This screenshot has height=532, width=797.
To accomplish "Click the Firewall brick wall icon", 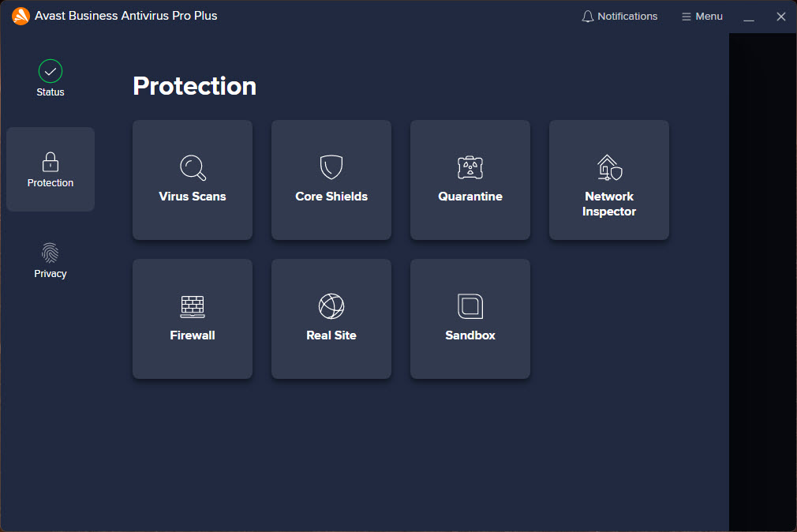I will (x=193, y=306).
